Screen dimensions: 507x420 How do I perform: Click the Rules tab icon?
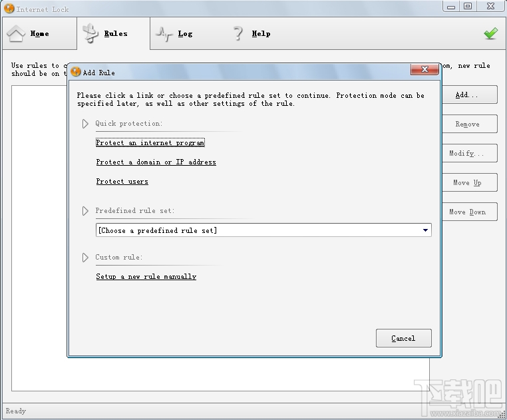pos(90,33)
